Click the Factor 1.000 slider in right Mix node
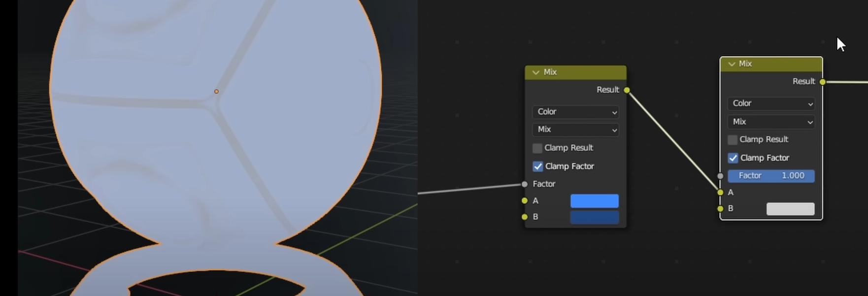 coord(771,176)
